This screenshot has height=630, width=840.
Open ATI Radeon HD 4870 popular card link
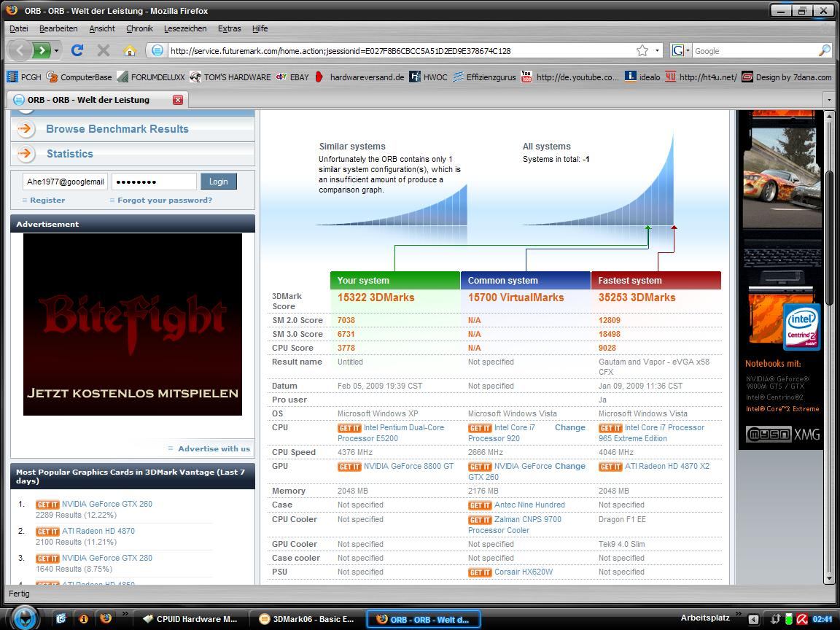point(98,531)
